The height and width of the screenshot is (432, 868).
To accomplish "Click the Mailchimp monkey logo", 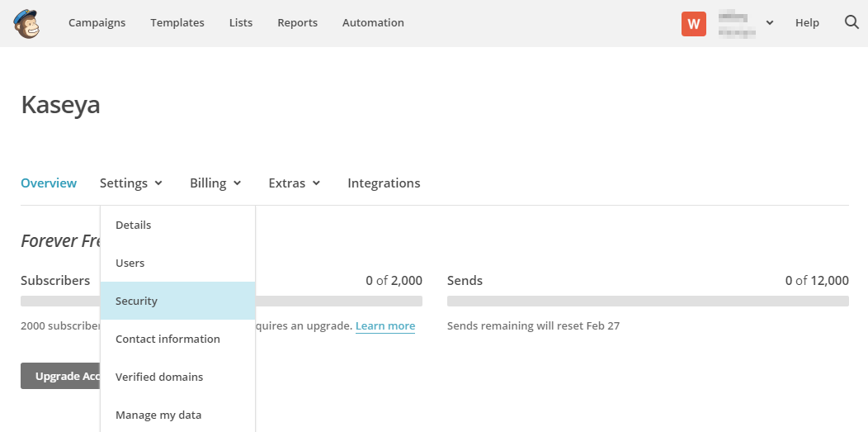I will point(26,23).
